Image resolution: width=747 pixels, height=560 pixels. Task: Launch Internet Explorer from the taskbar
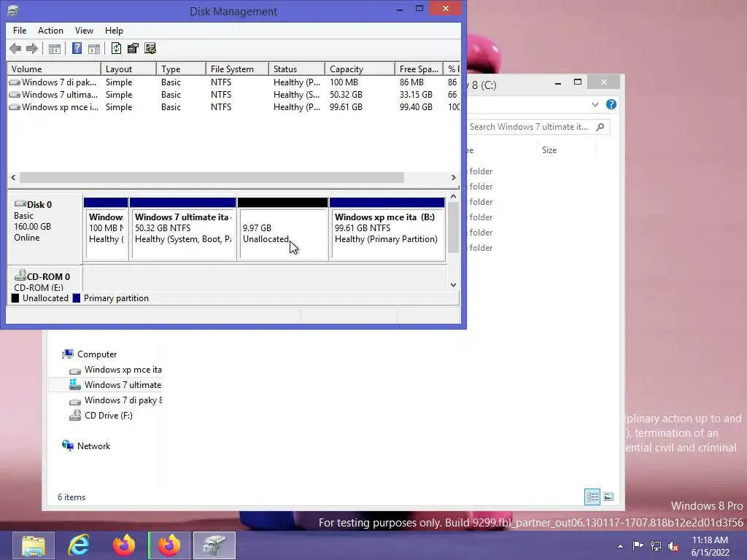[79, 545]
